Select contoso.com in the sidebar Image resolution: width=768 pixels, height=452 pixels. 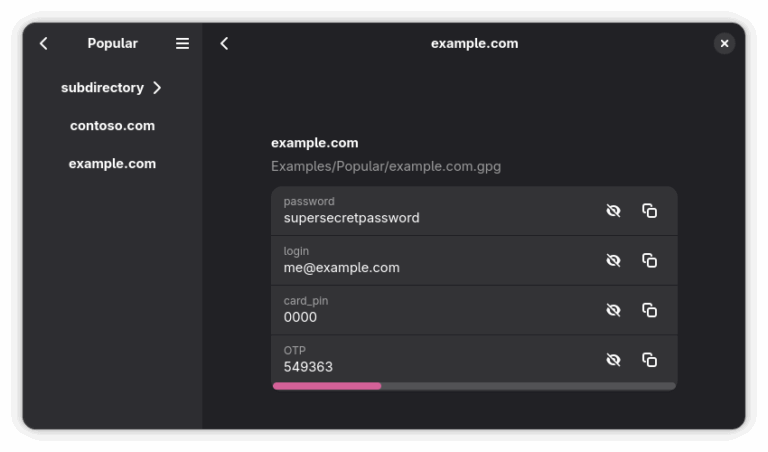[x=112, y=126]
